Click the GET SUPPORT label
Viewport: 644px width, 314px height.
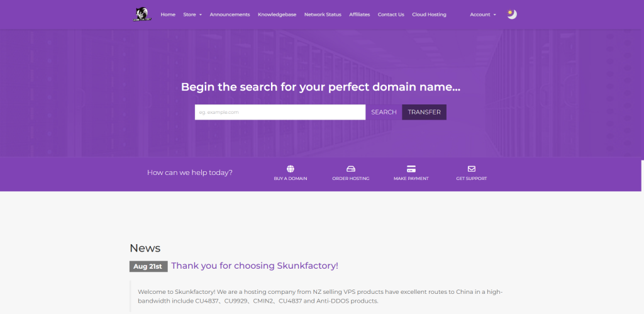(x=472, y=179)
